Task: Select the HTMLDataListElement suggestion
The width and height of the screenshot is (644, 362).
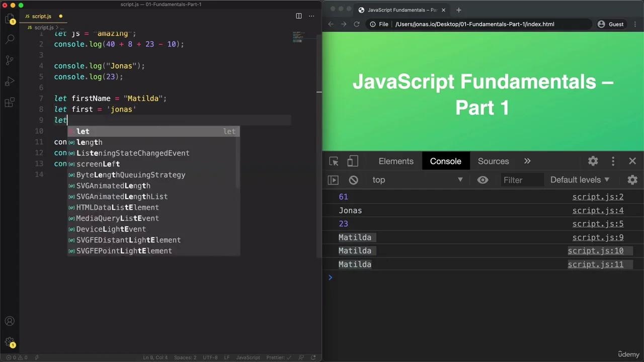Action: 153,207
